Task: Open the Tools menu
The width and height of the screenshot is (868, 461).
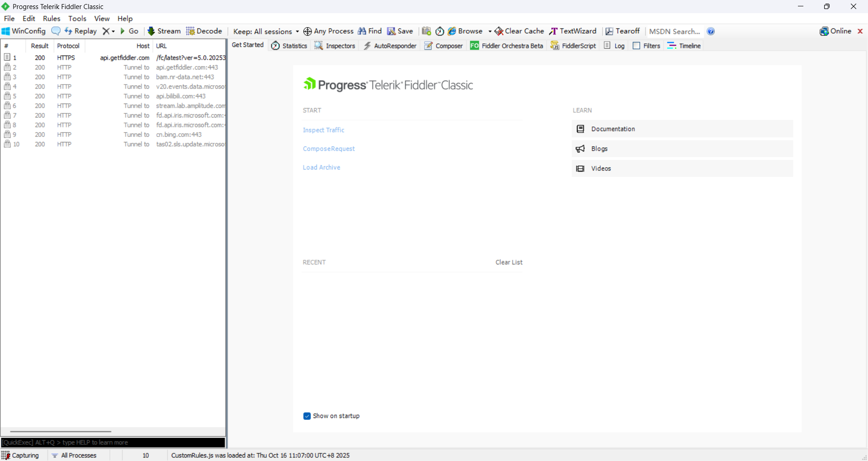Action: (x=77, y=19)
